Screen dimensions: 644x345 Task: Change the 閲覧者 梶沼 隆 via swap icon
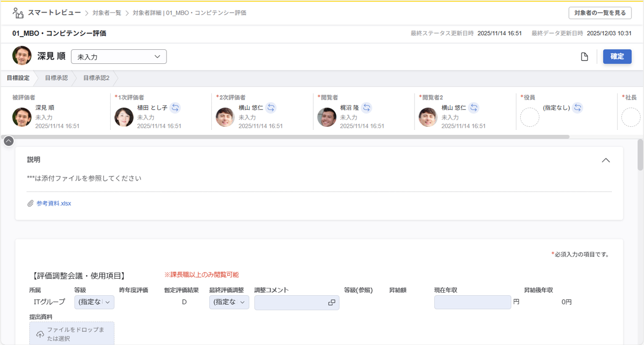pyautogui.click(x=367, y=108)
